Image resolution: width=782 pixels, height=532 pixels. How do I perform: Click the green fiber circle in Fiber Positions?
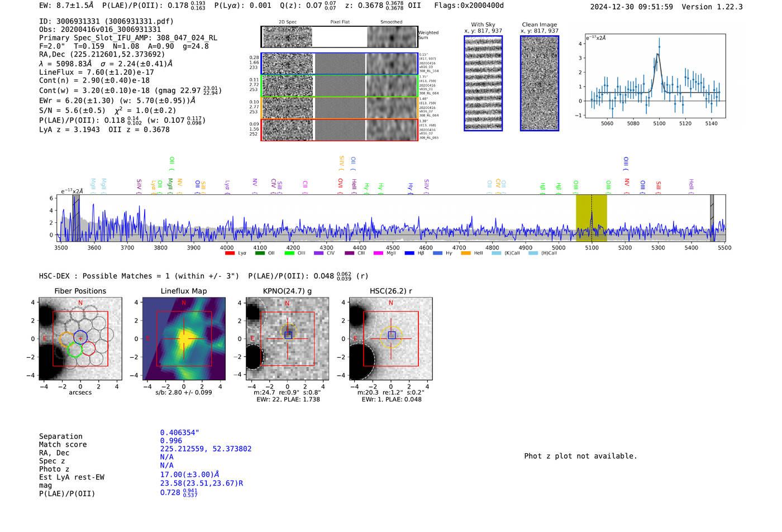[74, 350]
